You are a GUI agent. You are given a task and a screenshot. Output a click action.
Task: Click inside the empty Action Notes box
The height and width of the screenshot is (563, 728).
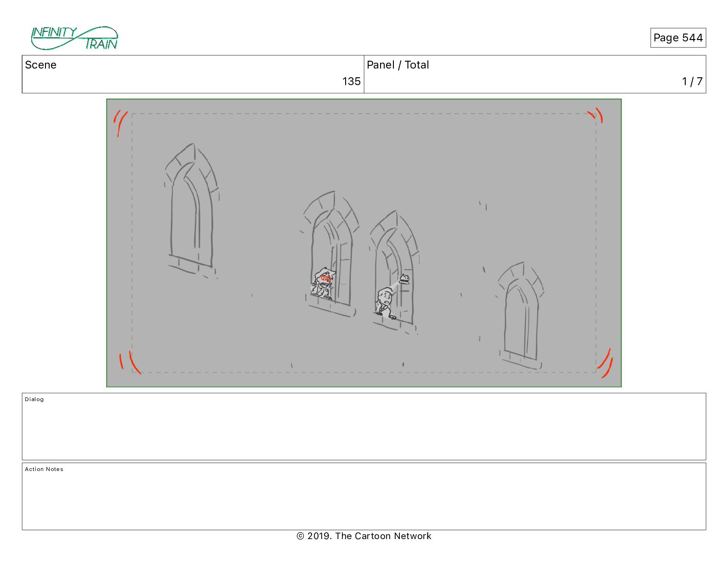(x=364, y=496)
